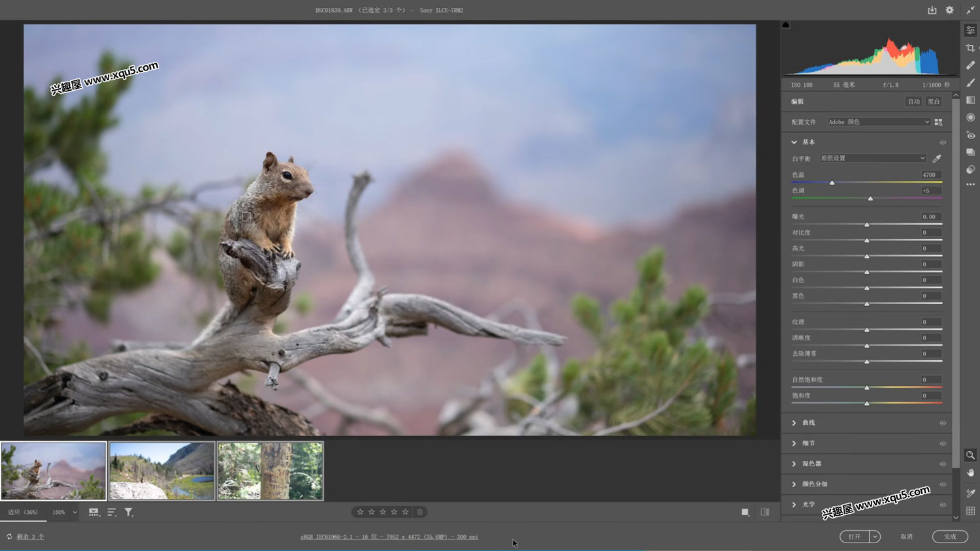Expand the 细节 panel section
Screen dimensions: 980x551
tap(808, 443)
